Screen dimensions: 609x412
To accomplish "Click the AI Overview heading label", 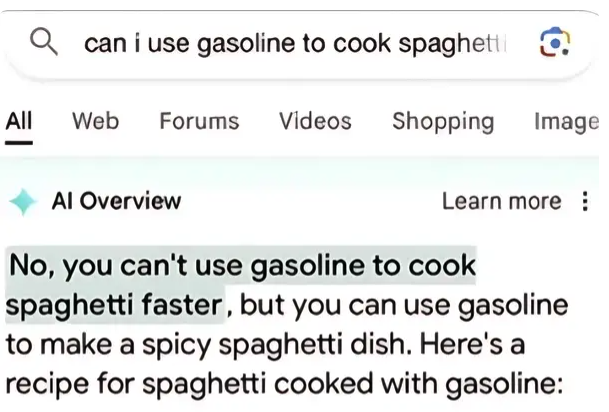I will point(117,201).
